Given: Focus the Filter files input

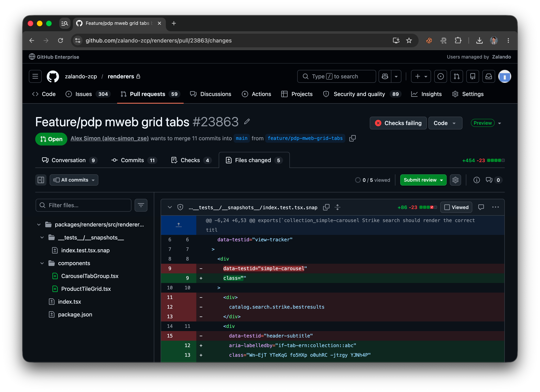Looking at the screenshot, I should pyautogui.click(x=84, y=205).
